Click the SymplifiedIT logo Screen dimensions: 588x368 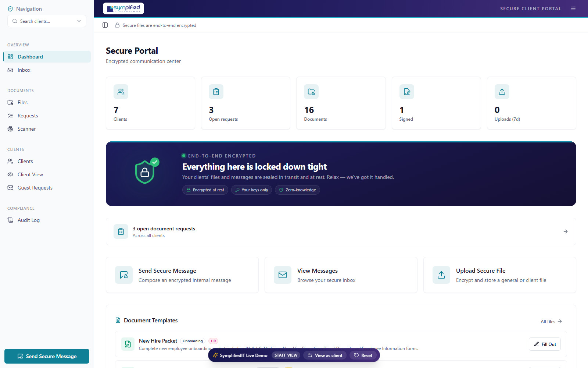click(123, 8)
